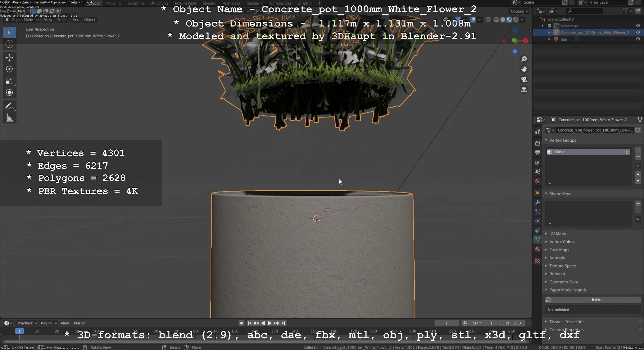The height and width of the screenshot is (350, 644).
Task: Expand the UV Maps panel
Action: pos(546,234)
